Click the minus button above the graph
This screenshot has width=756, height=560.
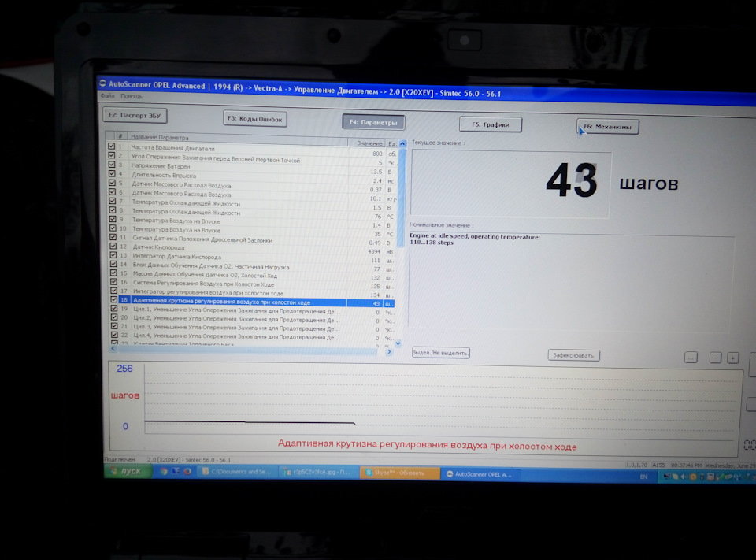[716, 358]
